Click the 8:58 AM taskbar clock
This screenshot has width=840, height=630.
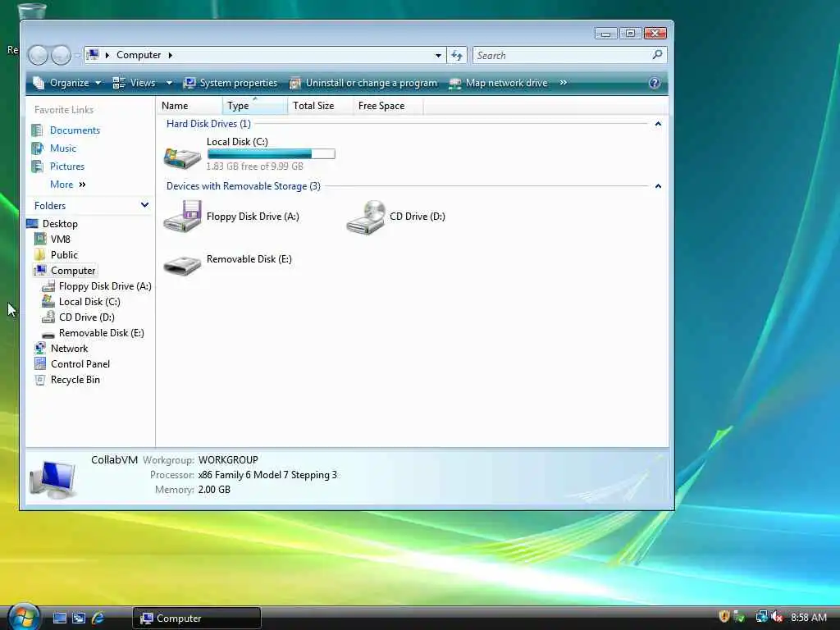click(x=808, y=617)
